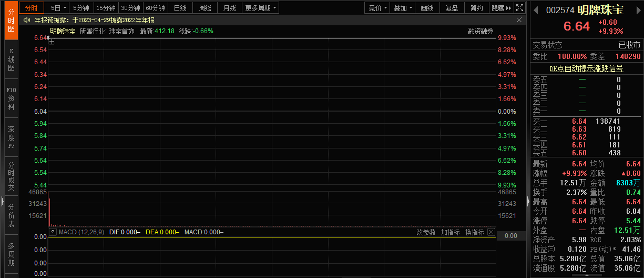Click the left sidebar collapse arrow
The width and height of the screenshot is (644, 278).
point(2,202)
